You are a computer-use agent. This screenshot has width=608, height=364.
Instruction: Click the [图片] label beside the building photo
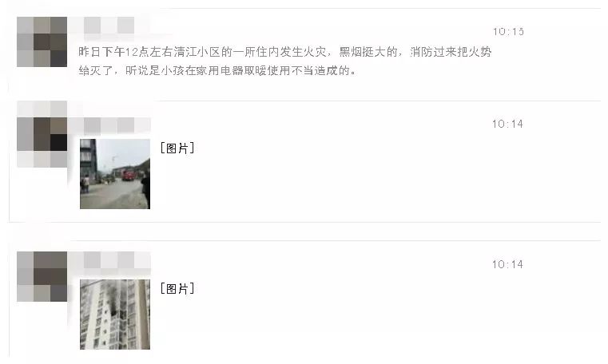point(177,288)
